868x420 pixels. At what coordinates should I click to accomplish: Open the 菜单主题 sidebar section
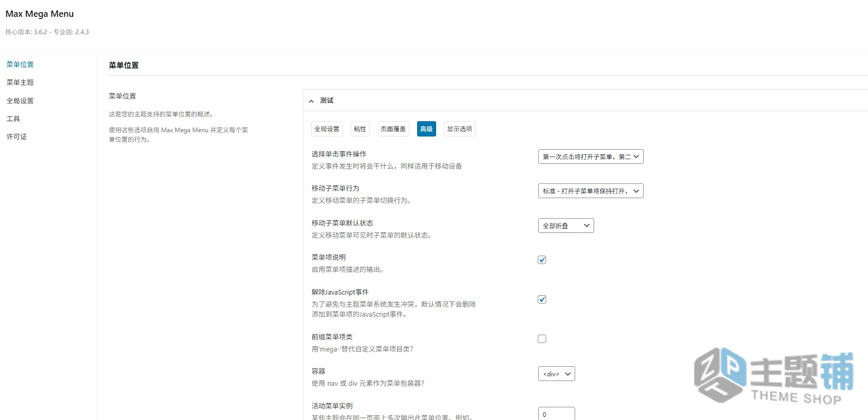pos(20,82)
